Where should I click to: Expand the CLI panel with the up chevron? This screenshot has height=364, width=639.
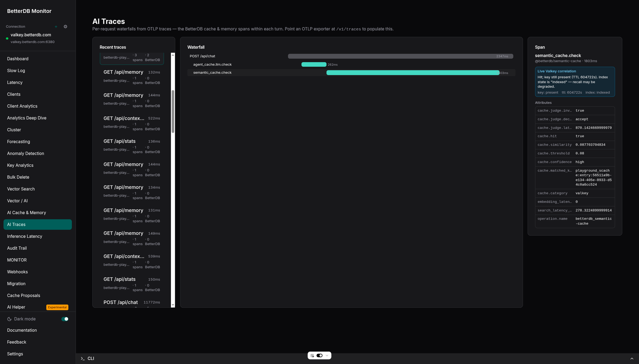coord(632,359)
